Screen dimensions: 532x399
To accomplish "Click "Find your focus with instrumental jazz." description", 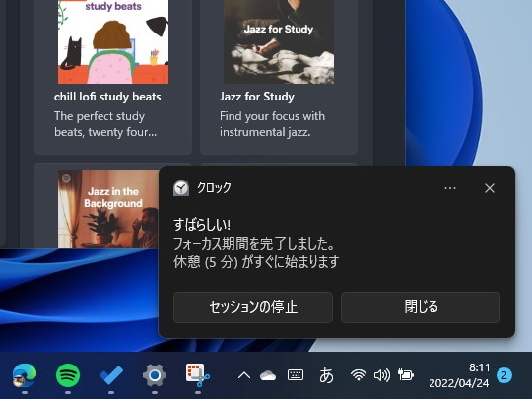I will coord(272,124).
